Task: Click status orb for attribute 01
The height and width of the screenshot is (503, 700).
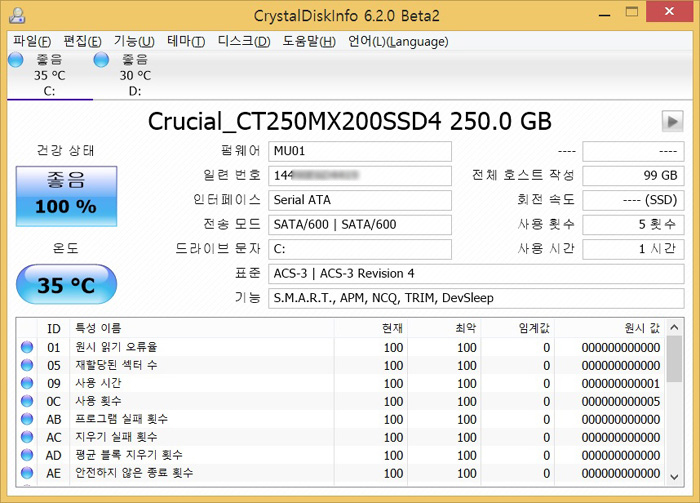Action: pyautogui.click(x=27, y=348)
